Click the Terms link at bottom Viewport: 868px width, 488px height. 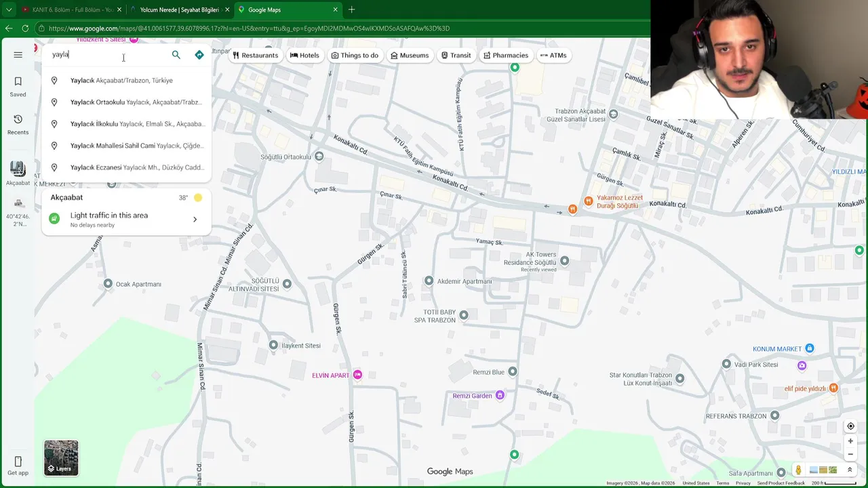[723, 483]
